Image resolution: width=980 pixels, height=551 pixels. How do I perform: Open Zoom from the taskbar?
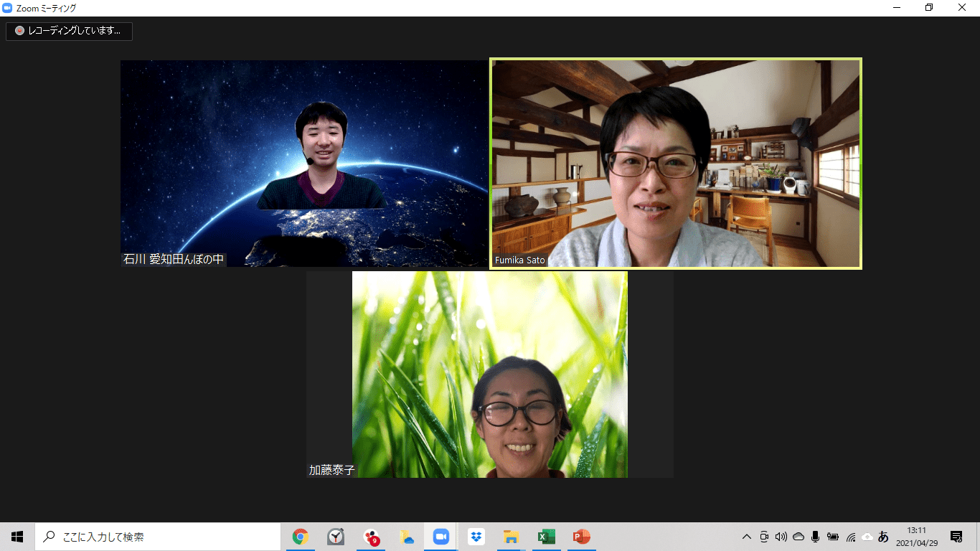coord(440,537)
